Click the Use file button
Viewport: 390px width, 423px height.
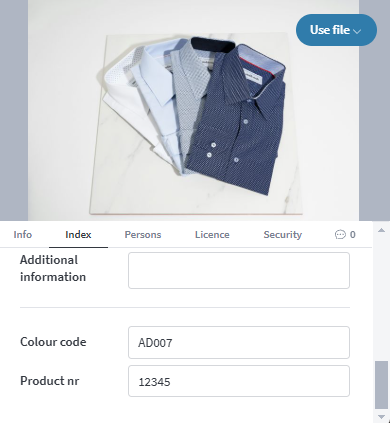[x=336, y=30]
